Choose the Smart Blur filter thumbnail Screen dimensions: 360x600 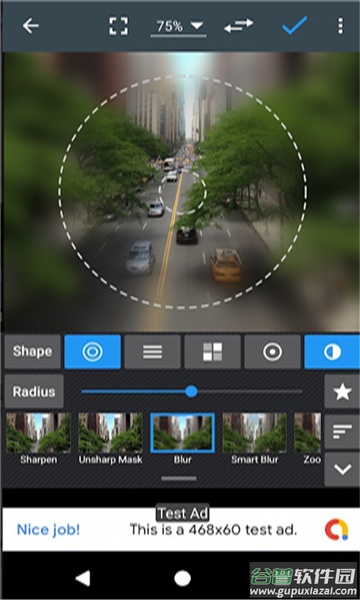pyautogui.click(x=254, y=439)
